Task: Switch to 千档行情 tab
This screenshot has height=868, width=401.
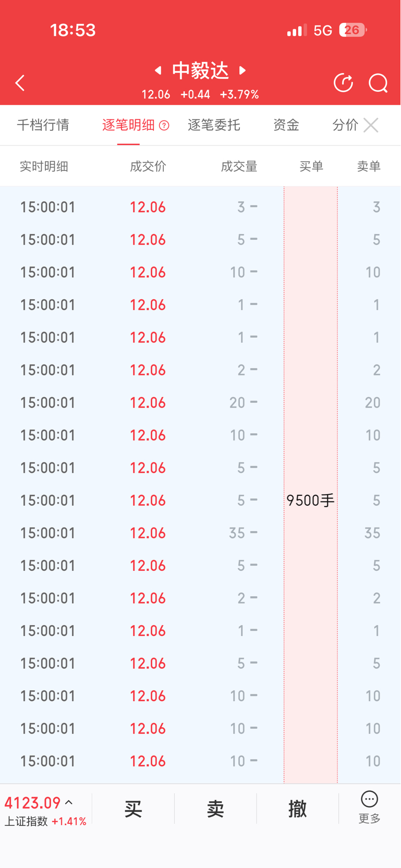Action: click(x=43, y=125)
